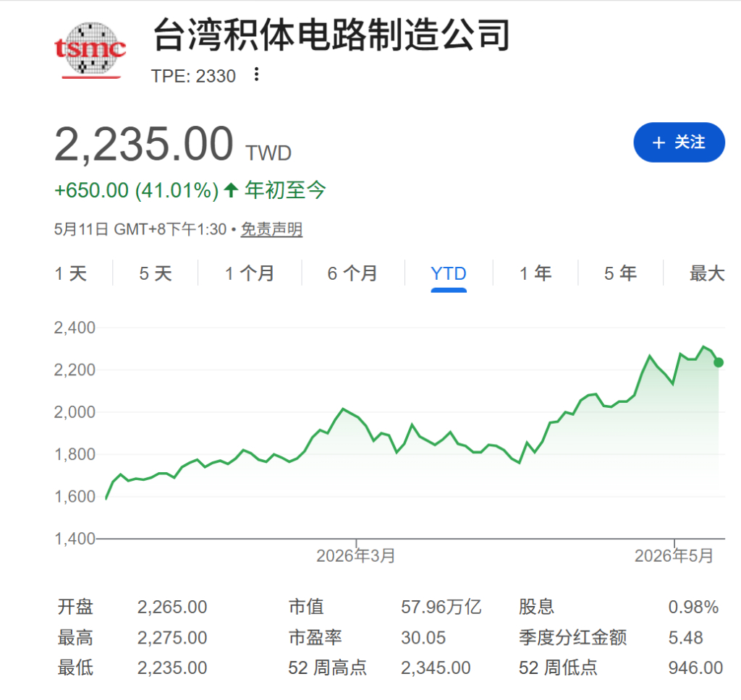Click the 2026年3月 axis label
Viewport: 741px width, 700px height.
(355, 556)
